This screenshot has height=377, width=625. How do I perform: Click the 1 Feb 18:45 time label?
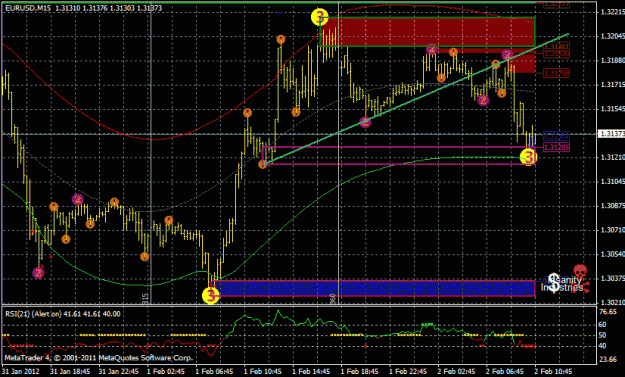pos(360,371)
